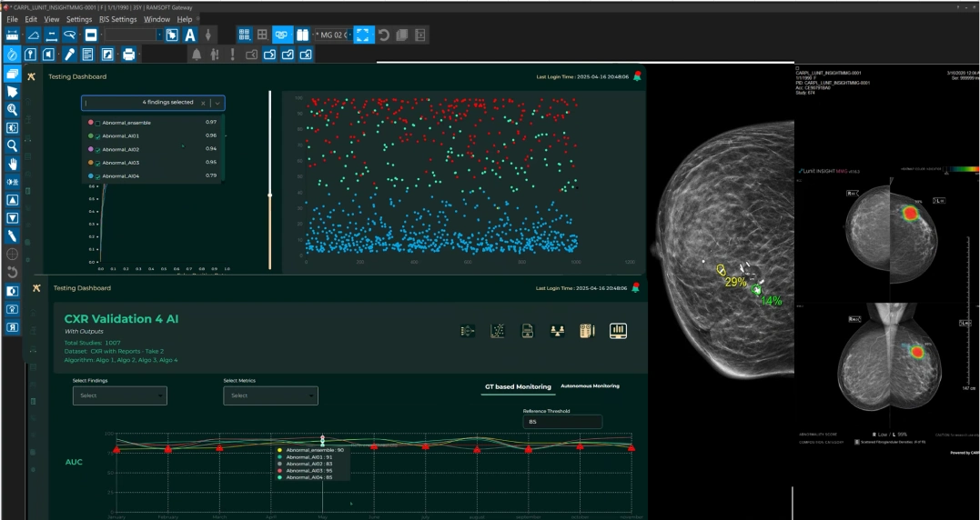Select the distance measurement tool

click(51, 35)
